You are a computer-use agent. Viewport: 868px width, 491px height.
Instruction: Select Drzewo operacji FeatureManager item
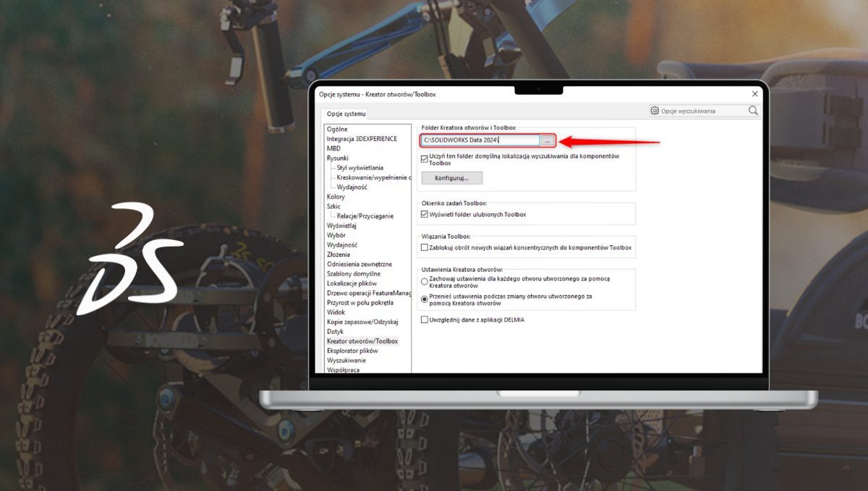click(x=368, y=293)
